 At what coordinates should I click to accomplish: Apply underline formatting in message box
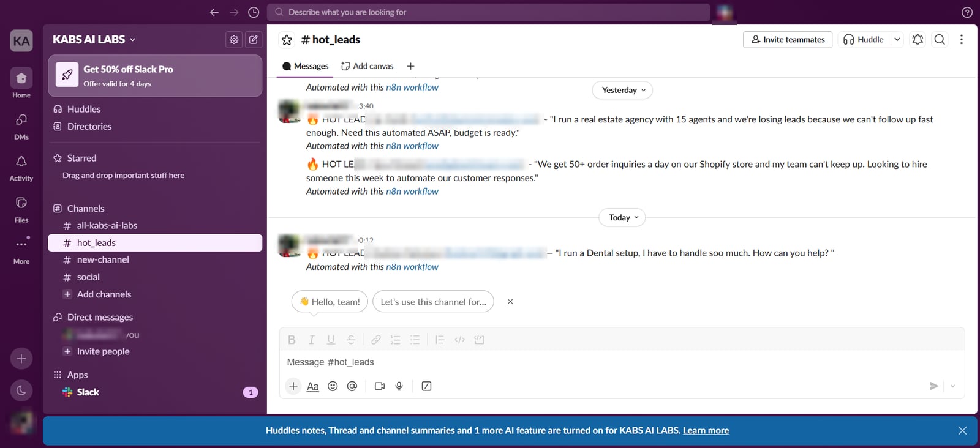331,340
